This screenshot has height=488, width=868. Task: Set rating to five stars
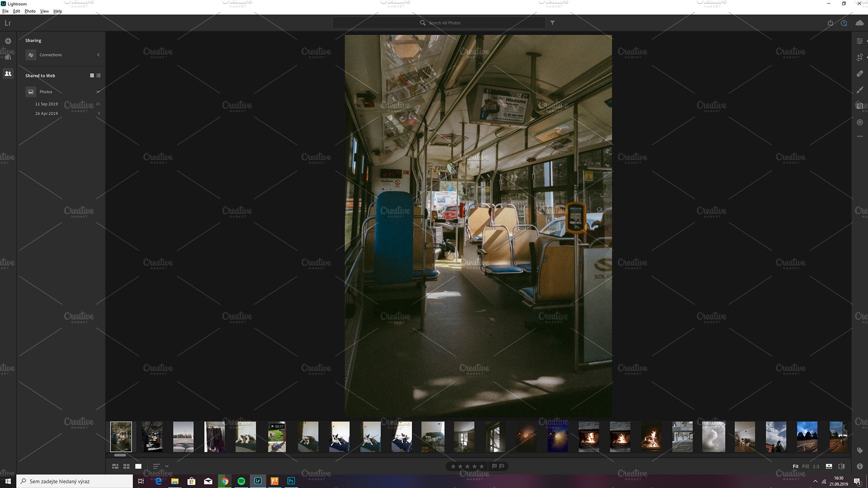coord(481,466)
